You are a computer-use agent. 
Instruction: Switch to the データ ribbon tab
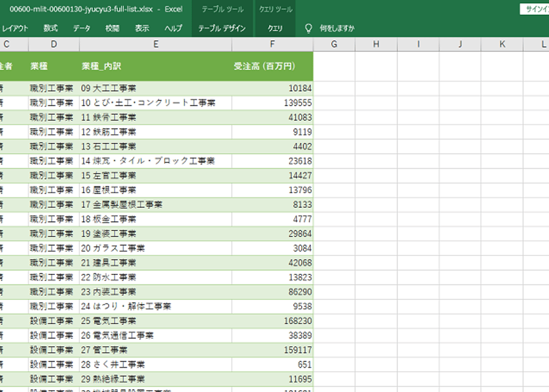coord(81,29)
